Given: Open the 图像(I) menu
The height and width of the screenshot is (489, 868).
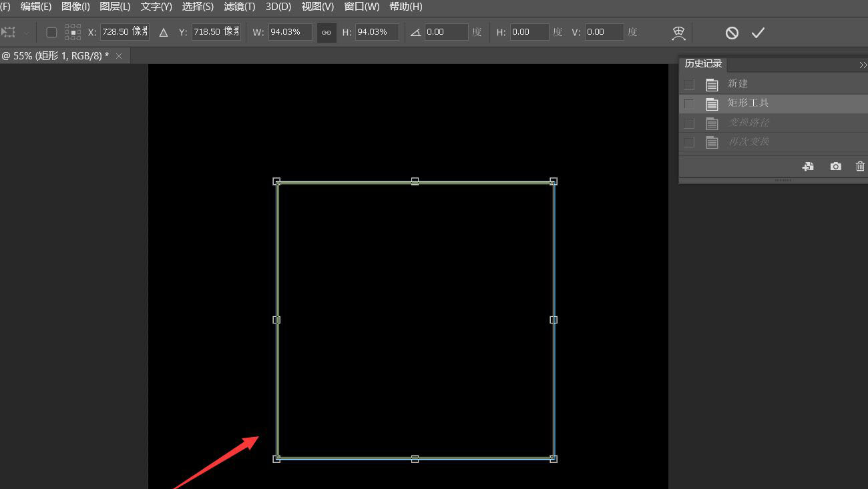Looking at the screenshot, I should pyautogui.click(x=75, y=7).
